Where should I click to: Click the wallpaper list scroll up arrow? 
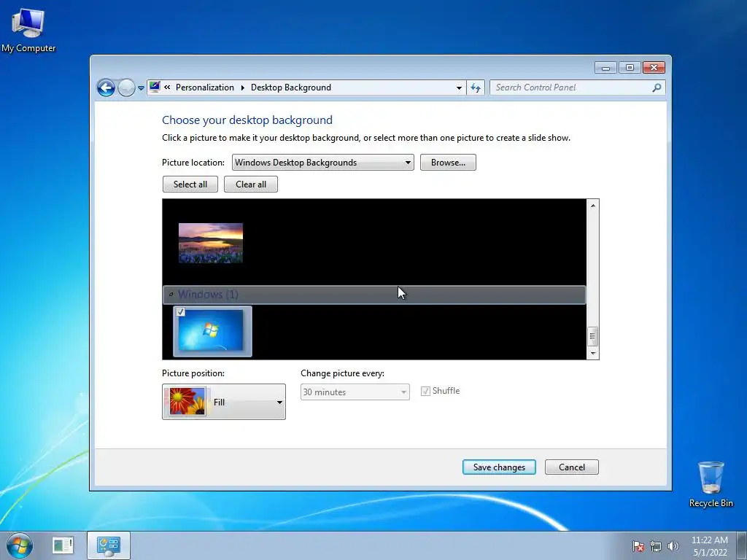tap(592, 206)
